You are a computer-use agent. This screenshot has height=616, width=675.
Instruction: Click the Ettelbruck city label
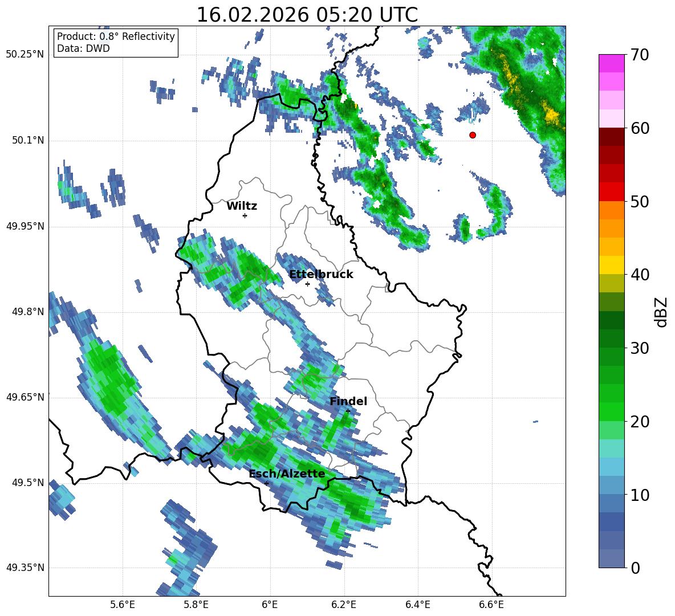(321, 275)
